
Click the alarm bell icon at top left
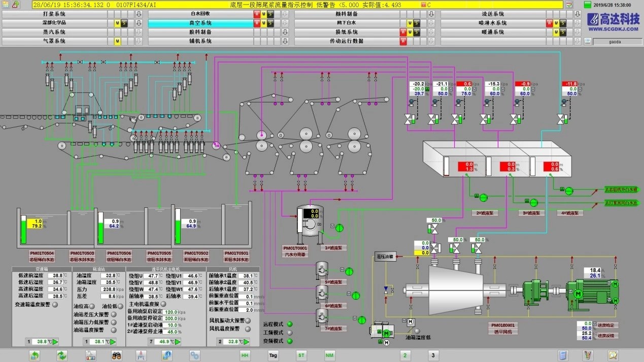(15, 5)
